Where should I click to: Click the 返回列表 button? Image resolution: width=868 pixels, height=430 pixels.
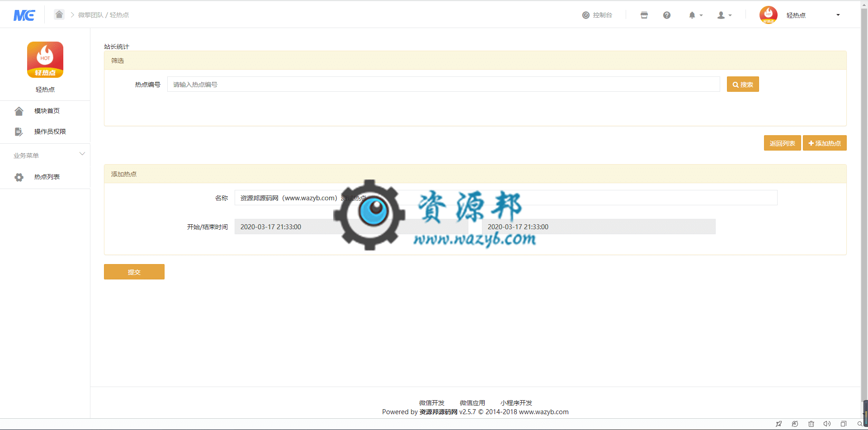pyautogui.click(x=783, y=143)
